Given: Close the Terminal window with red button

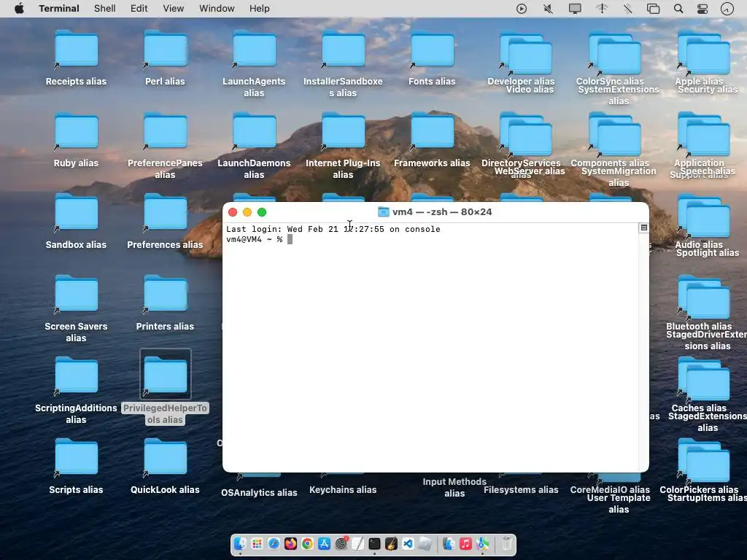Looking at the screenshot, I should (233, 212).
